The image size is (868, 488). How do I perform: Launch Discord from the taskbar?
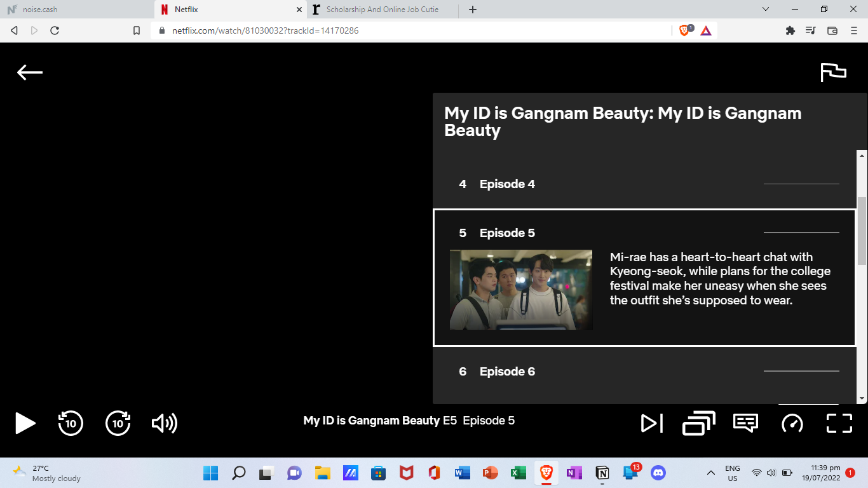coord(658,473)
